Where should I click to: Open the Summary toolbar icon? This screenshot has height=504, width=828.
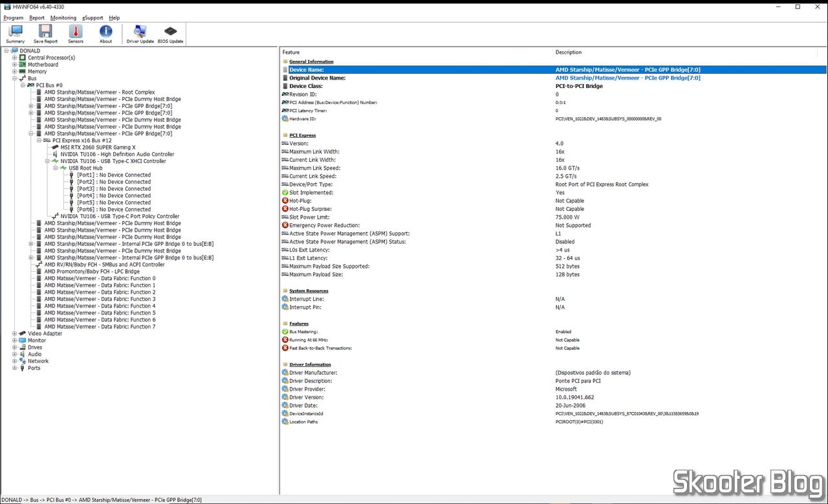pos(16,34)
